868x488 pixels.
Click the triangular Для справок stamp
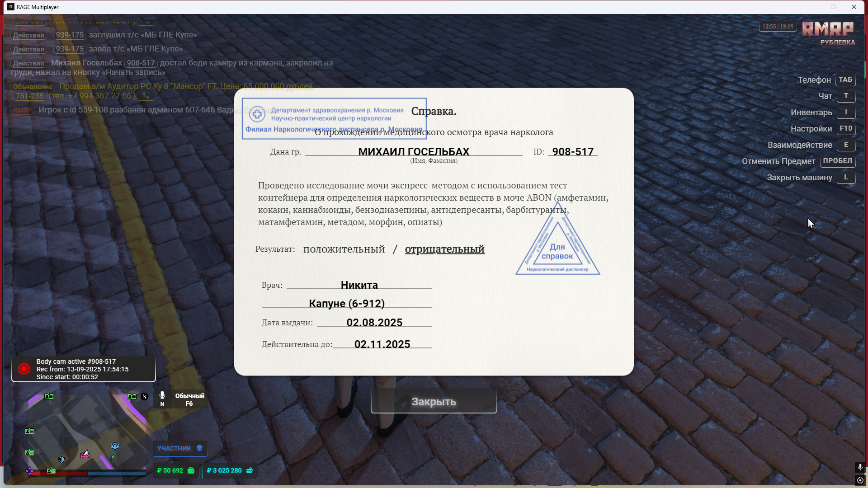(x=557, y=239)
